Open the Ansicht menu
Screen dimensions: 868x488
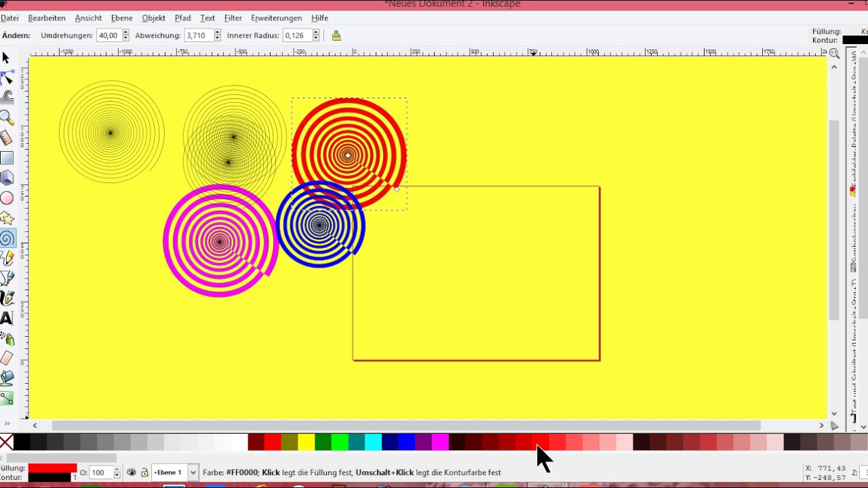(88, 18)
